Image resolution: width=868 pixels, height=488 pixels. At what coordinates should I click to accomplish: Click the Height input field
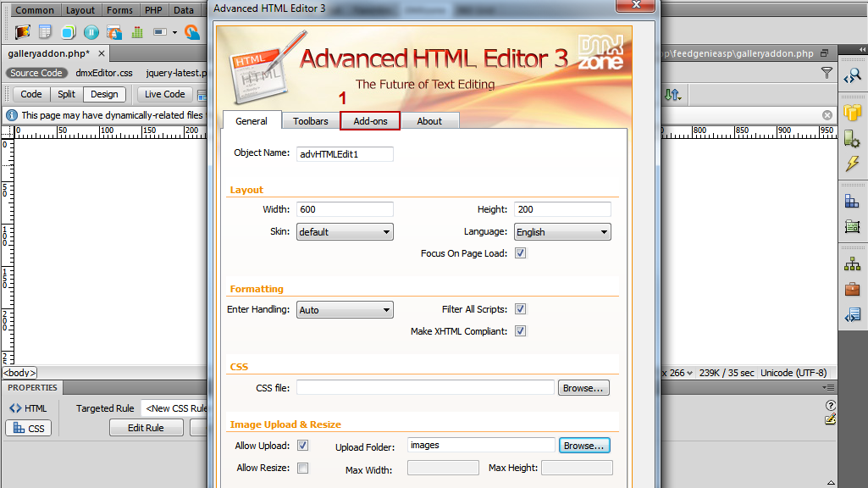point(562,209)
